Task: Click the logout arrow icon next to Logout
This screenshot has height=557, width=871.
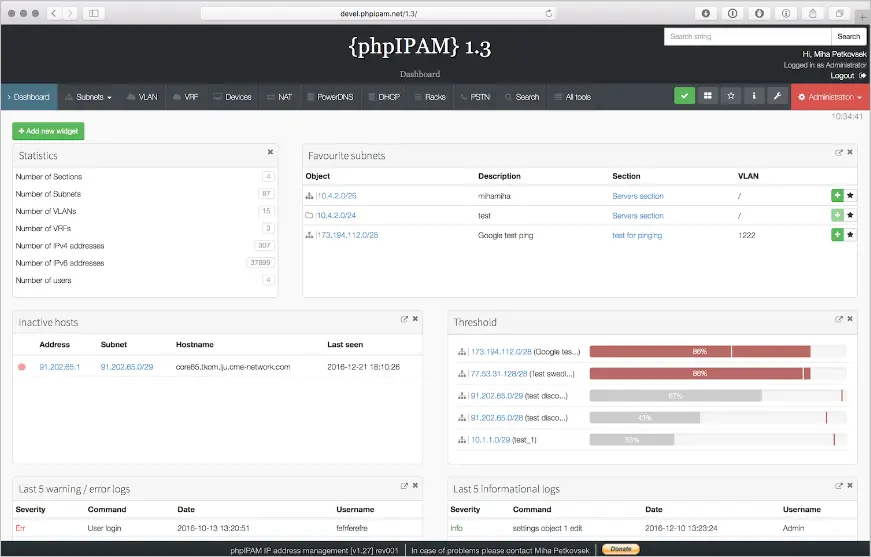Action: [x=862, y=76]
